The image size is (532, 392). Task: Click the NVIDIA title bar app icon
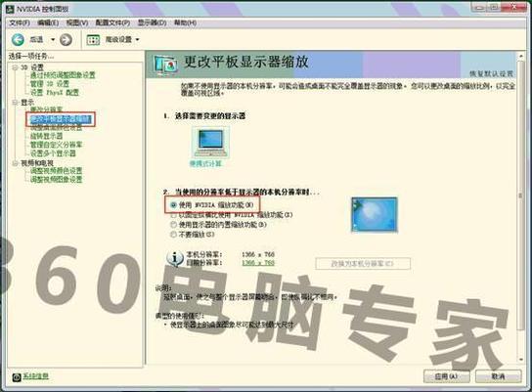click(x=10, y=9)
